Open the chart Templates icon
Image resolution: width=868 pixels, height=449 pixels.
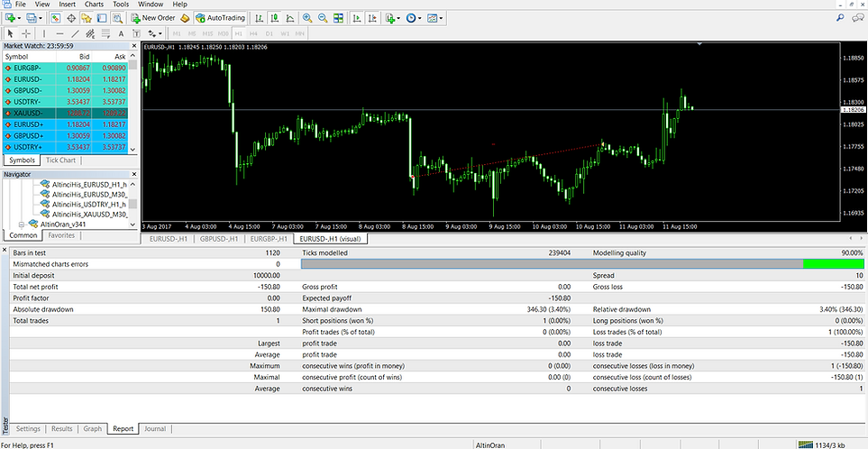[433, 18]
